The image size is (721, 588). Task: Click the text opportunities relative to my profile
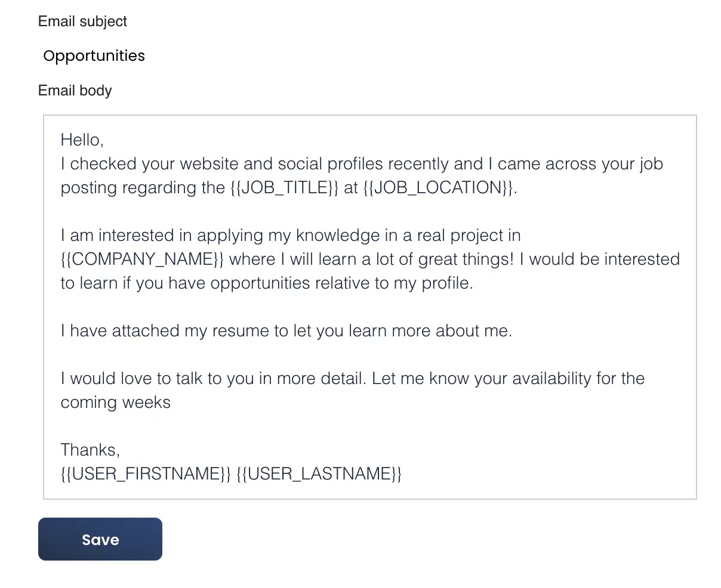click(x=341, y=283)
